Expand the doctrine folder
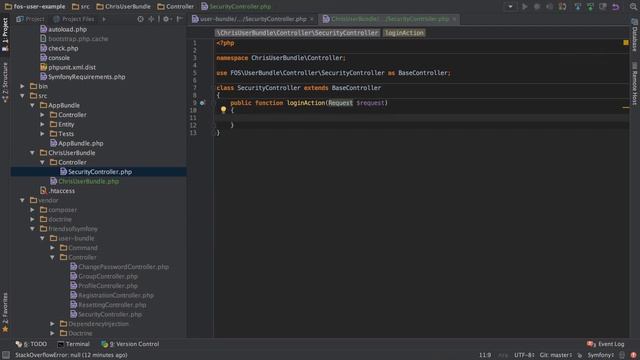640x360 pixels. pos(32,219)
